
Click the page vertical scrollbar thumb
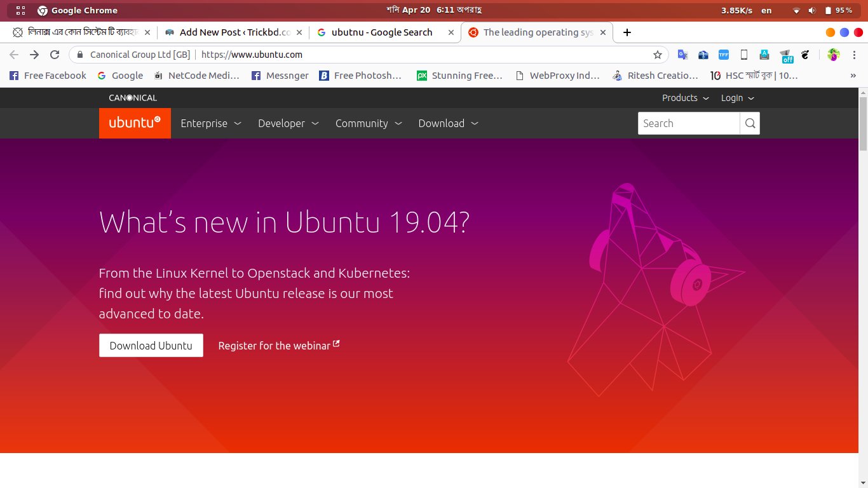[863, 124]
